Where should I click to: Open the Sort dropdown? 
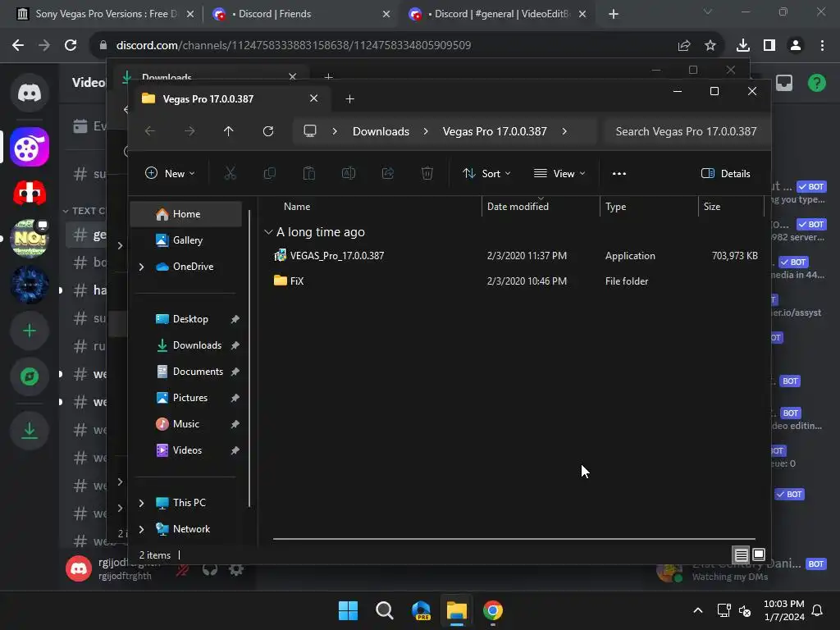coord(486,173)
